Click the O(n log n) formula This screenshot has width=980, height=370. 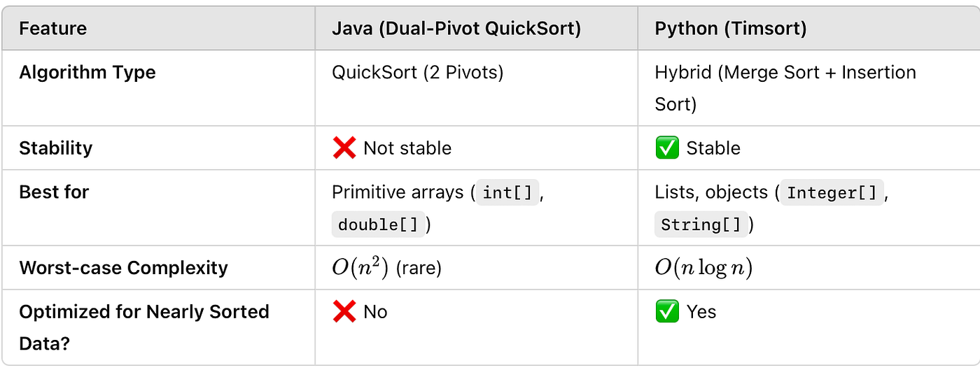point(703,268)
